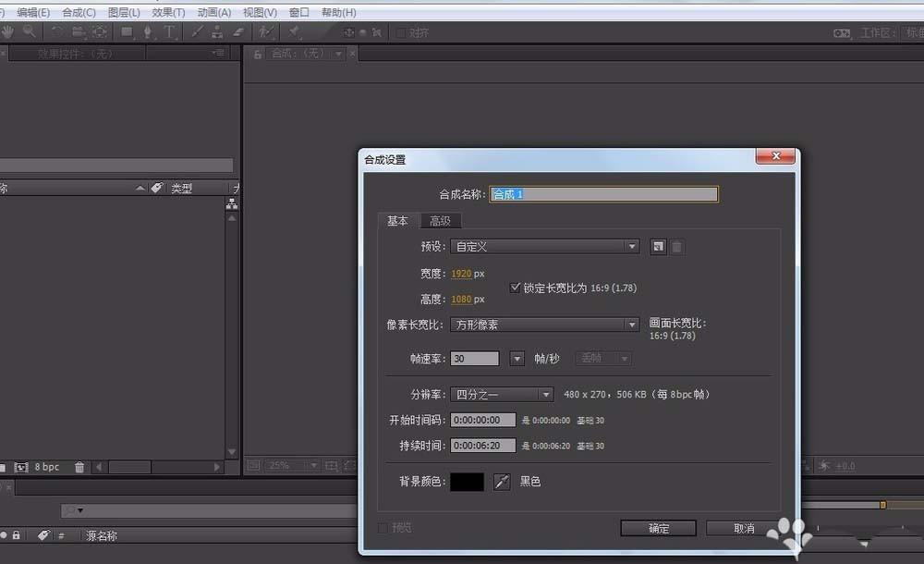Pick background color with the eyedropper icon
Image resolution: width=924 pixels, height=564 pixels.
(502, 482)
